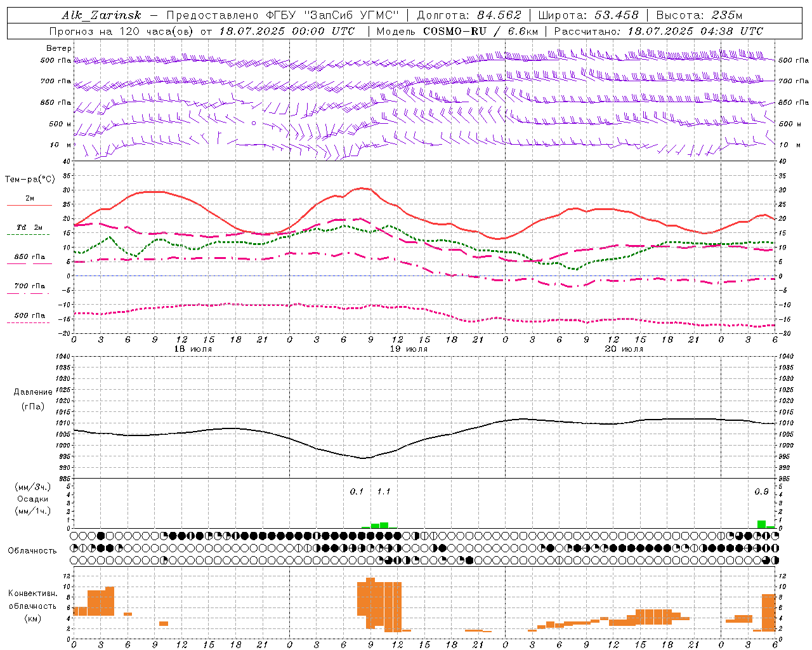Click the (км) unit label for convective clouds
The height and width of the screenshot is (650, 812).
point(32,618)
